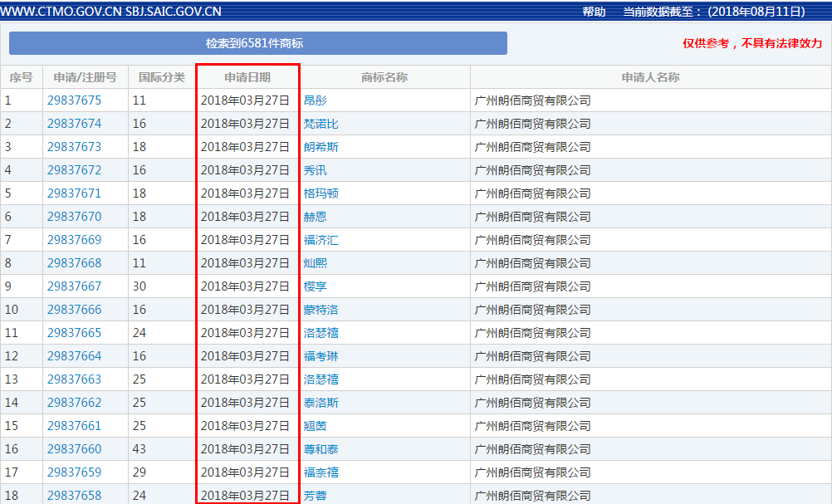
Task: Click sequence number 7 in the 福济汇 row
Action: (8, 240)
